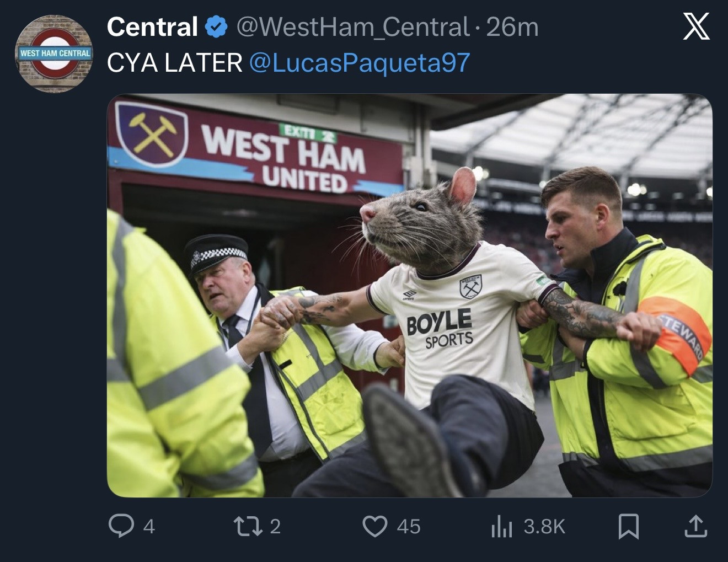The width and height of the screenshot is (728, 562).
Task: Bookmark this tweet
Action: click(x=628, y=526)
